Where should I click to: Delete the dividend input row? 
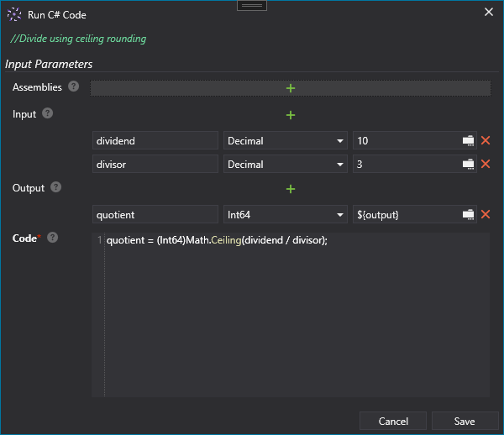[x=486, y=141]
